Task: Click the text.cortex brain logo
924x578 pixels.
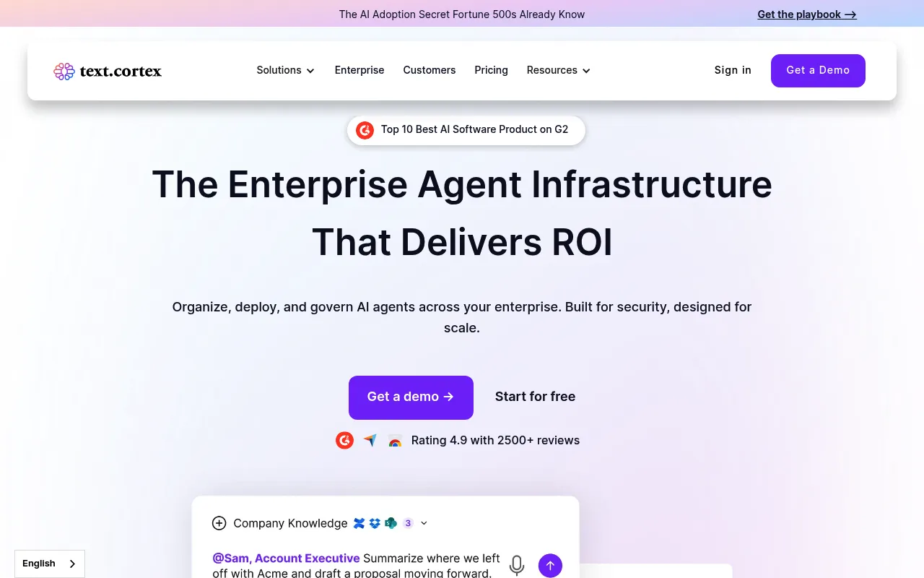Action: (x=64, y=71)
